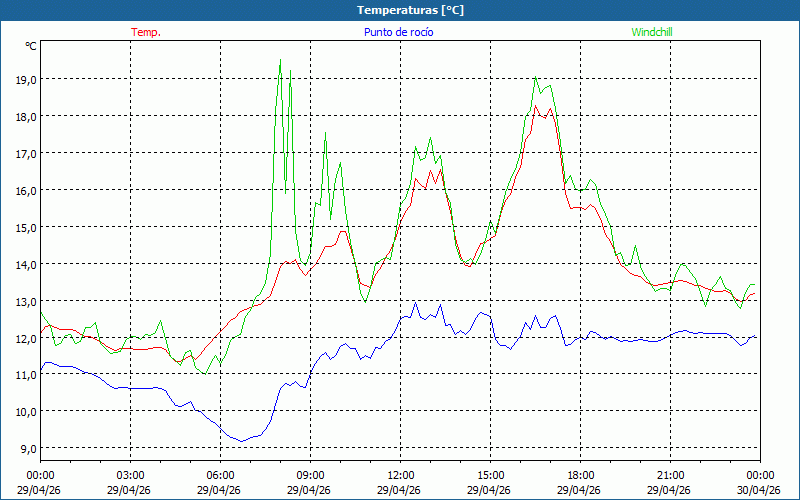Select the 09:00 time axis label
This screenshot has height=500, width=800.
click(x=310, y=475)
